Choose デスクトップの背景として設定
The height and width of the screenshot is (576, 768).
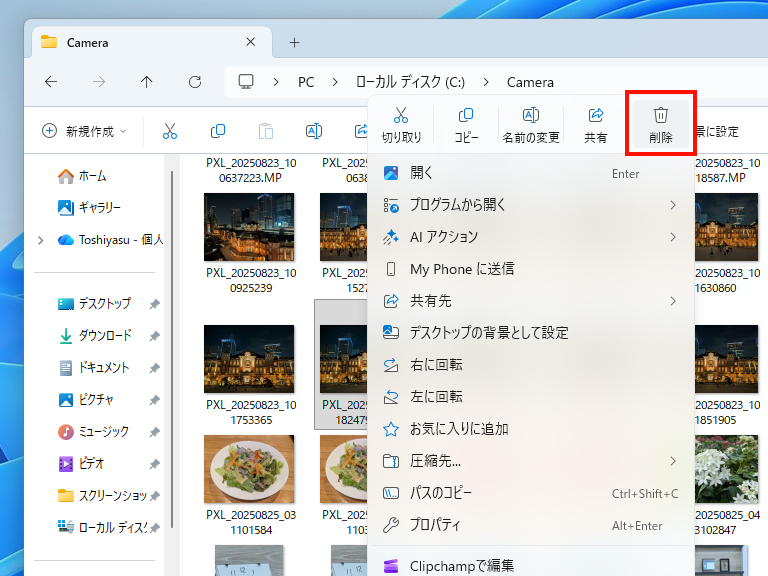tap(531, 333)
